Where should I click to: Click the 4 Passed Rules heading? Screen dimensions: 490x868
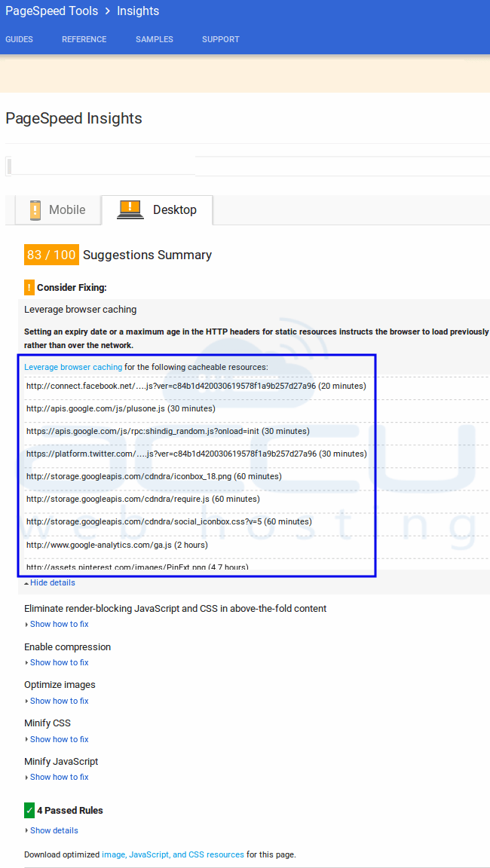70,811
